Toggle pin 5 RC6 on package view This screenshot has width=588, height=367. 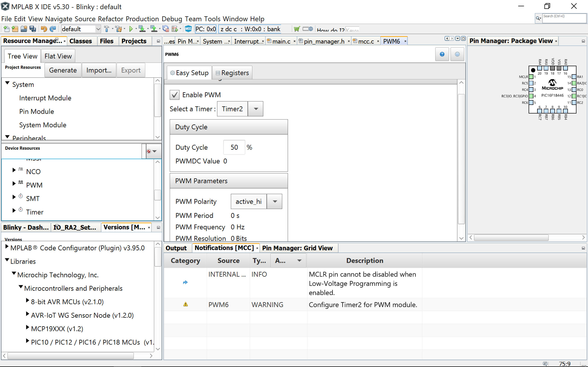pyautogui.click(x=531, y=102)
